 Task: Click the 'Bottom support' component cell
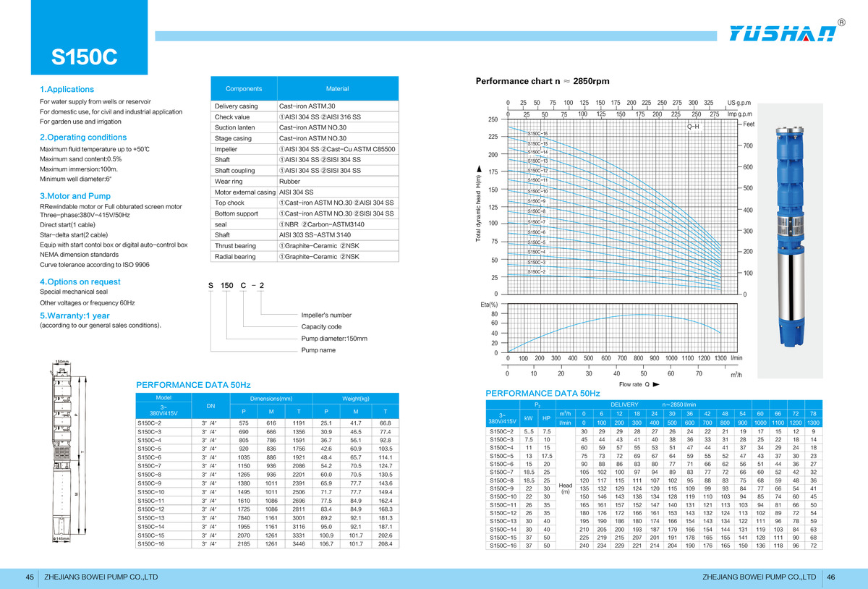click(x=244, y=213)
